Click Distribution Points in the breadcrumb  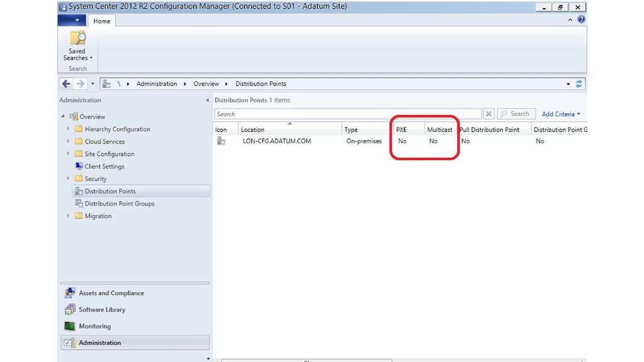click(x=261, y=84)
